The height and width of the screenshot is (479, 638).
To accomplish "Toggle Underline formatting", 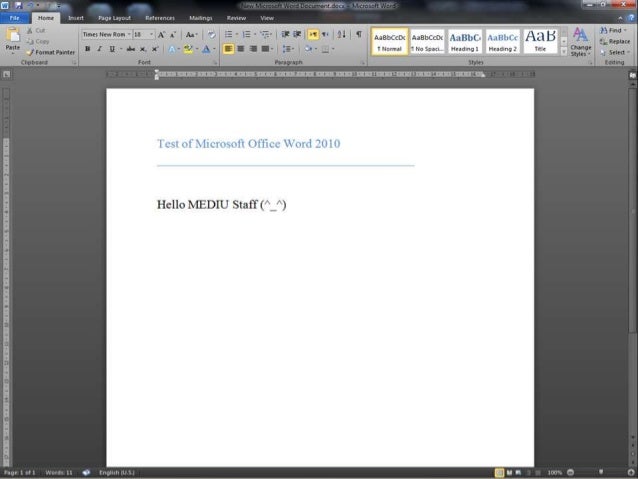I will pyautogui.click(x=112, y=49).
